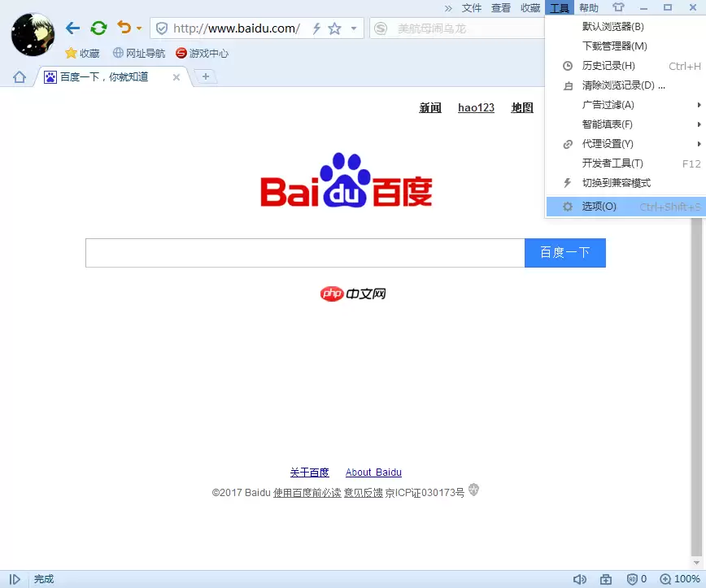Open the hao123 link

click(475, 107)
